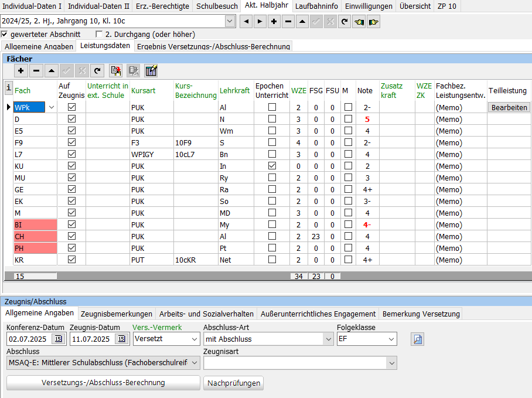Switch to ZP 10 tab

pos(447,6)
